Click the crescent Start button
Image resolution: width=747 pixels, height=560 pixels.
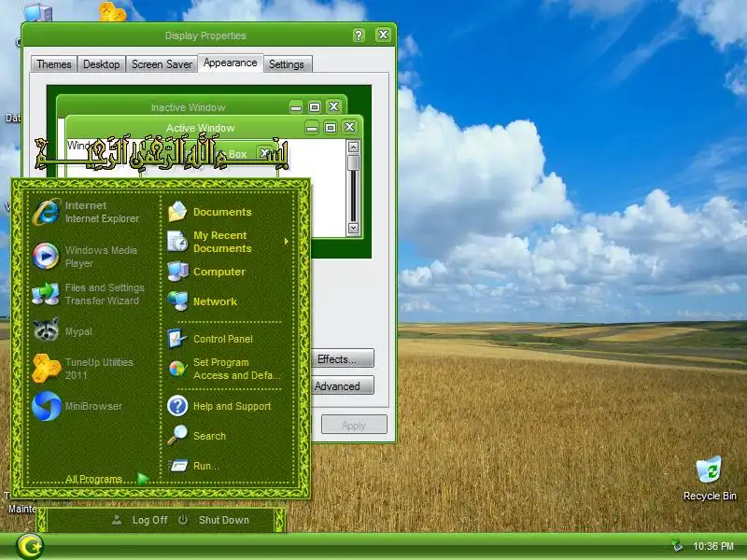[x=30, y=546]
